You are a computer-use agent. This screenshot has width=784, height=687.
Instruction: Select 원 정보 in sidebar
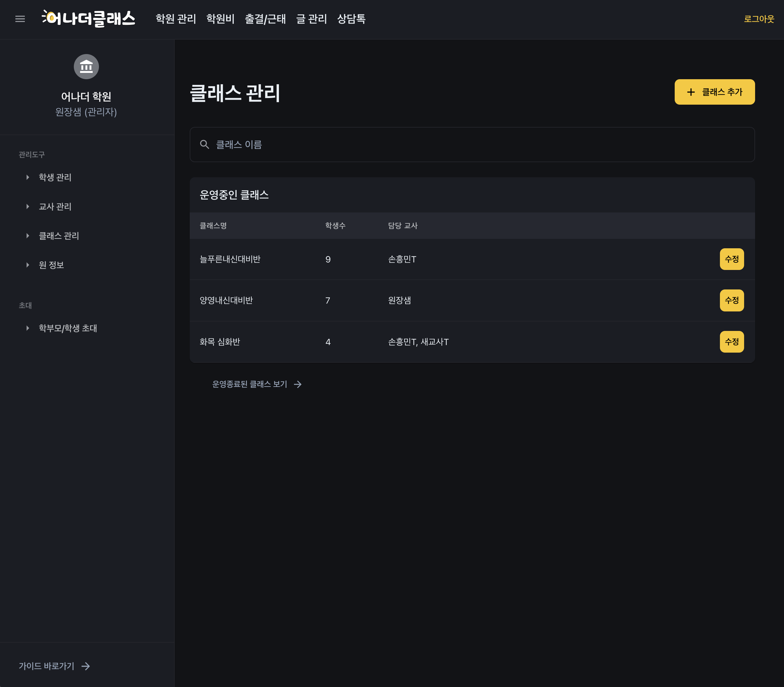coord(51,265)
